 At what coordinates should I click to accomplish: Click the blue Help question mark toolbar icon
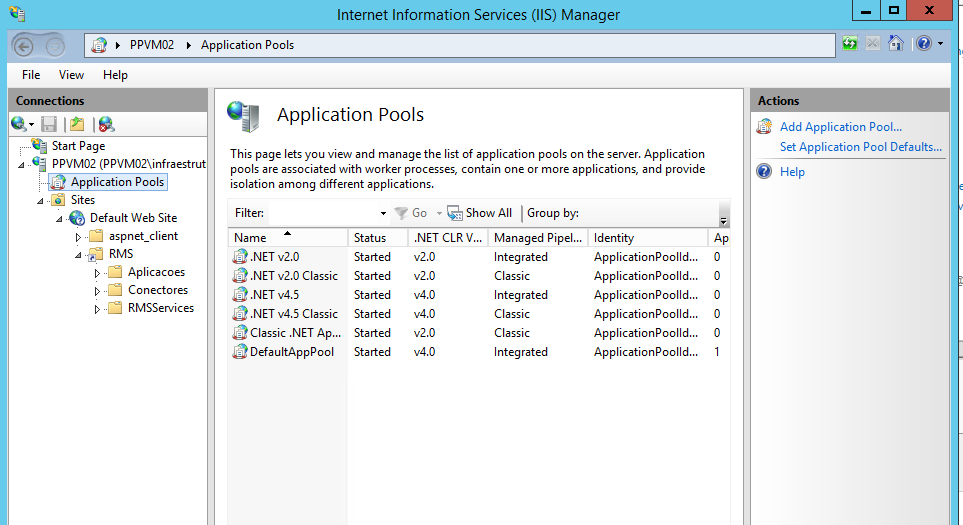pos(923,44)
